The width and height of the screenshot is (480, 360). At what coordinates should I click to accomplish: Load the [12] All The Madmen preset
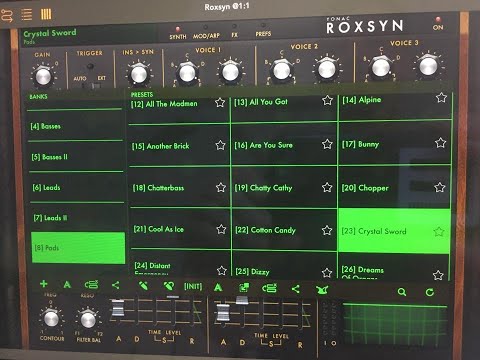179,110
